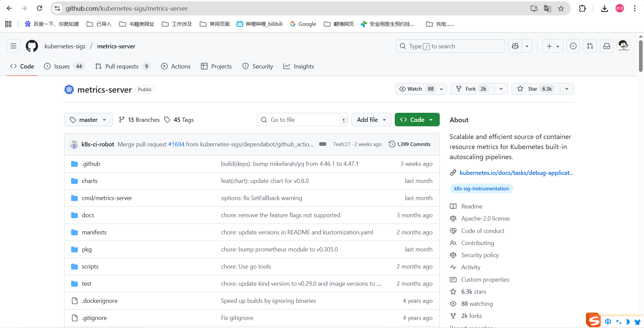Screen dimensions: 644x328
Task: Open 1,399 Commits history
Action: click(x=410, y=144)
